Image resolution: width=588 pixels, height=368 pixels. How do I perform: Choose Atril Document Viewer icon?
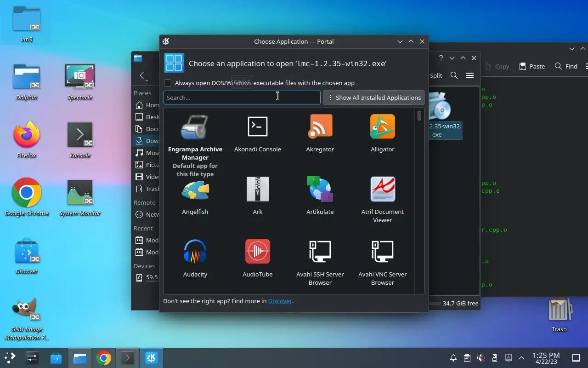point(383,189)
